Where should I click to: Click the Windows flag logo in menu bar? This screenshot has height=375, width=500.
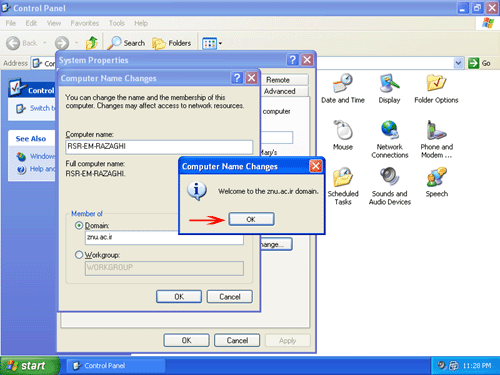[x=488, y=23]
